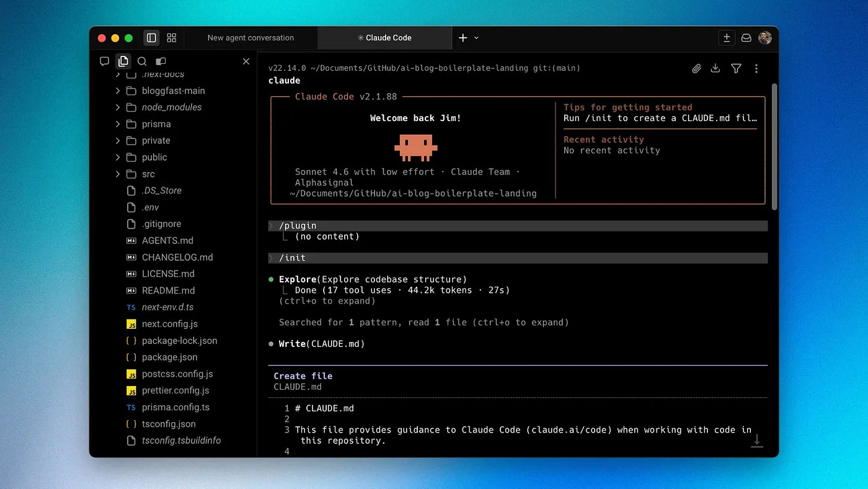The image size is (868, 489).
Task: Click the braces icon beside package.json
Action: (131, 357)
